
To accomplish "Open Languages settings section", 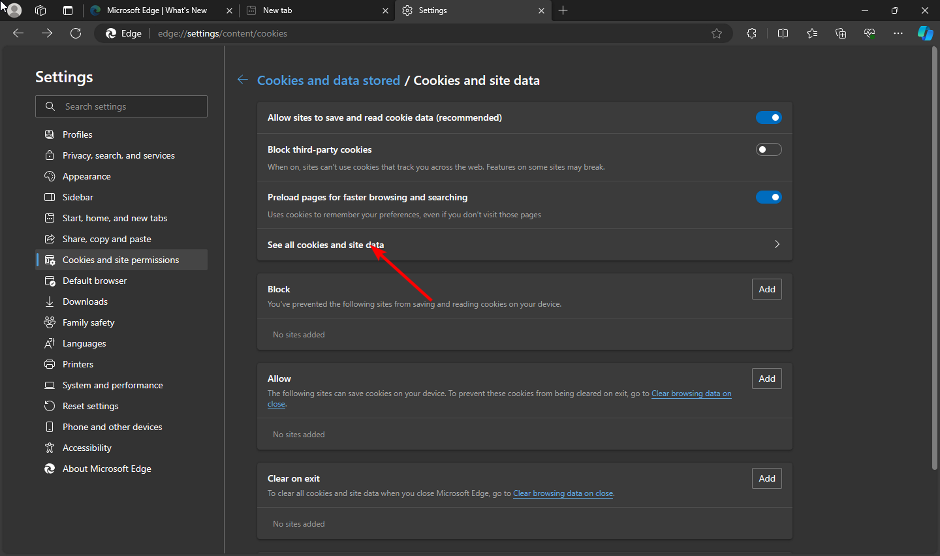I will point(122,343).
